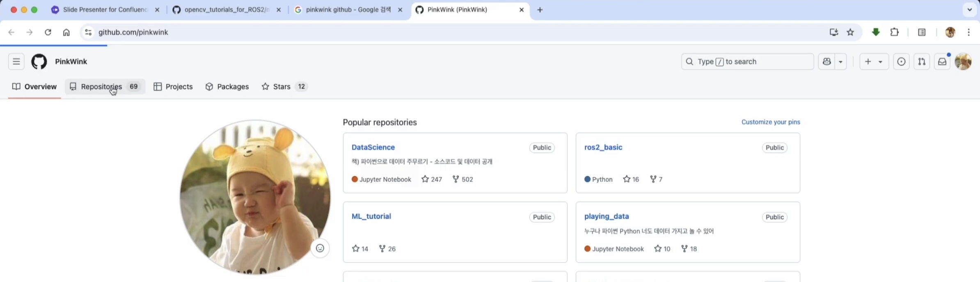The image size is (980, 282).
Task: Open the create new plus menu
Action: 874,62
